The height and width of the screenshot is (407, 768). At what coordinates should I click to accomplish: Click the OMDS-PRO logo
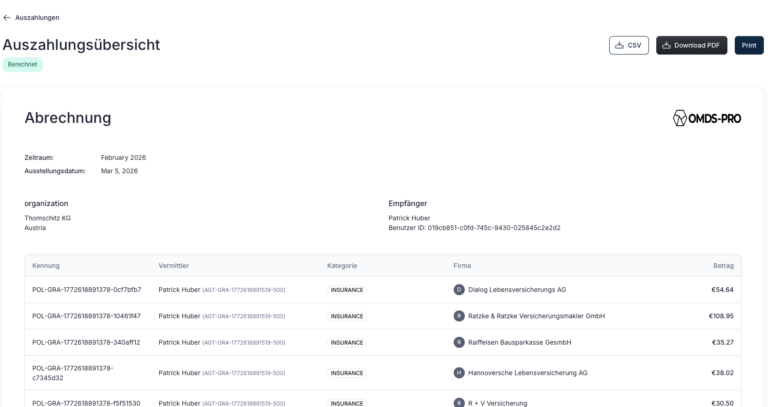coord(706,118)
